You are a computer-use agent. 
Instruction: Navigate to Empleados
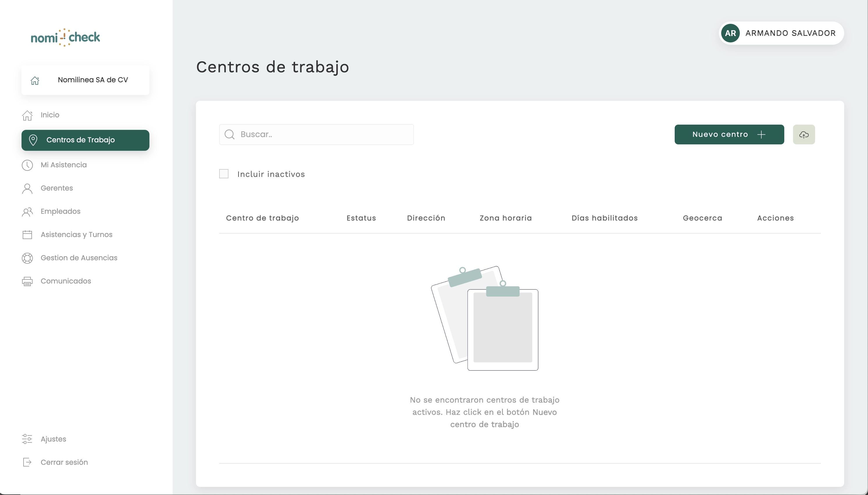click(60, 211)
